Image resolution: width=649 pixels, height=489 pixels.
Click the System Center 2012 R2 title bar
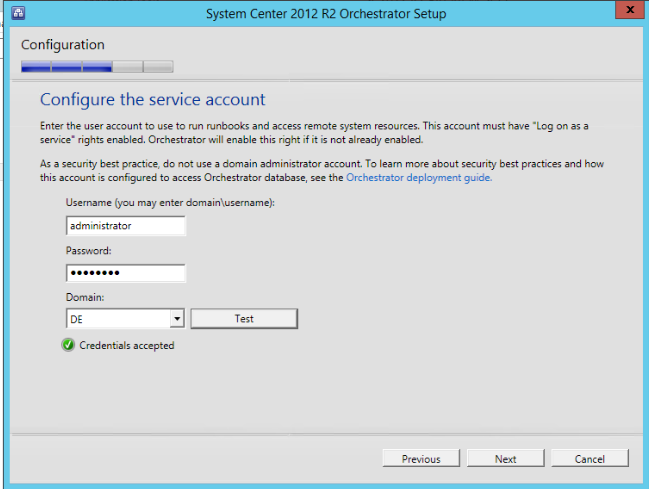click(325, 14)
